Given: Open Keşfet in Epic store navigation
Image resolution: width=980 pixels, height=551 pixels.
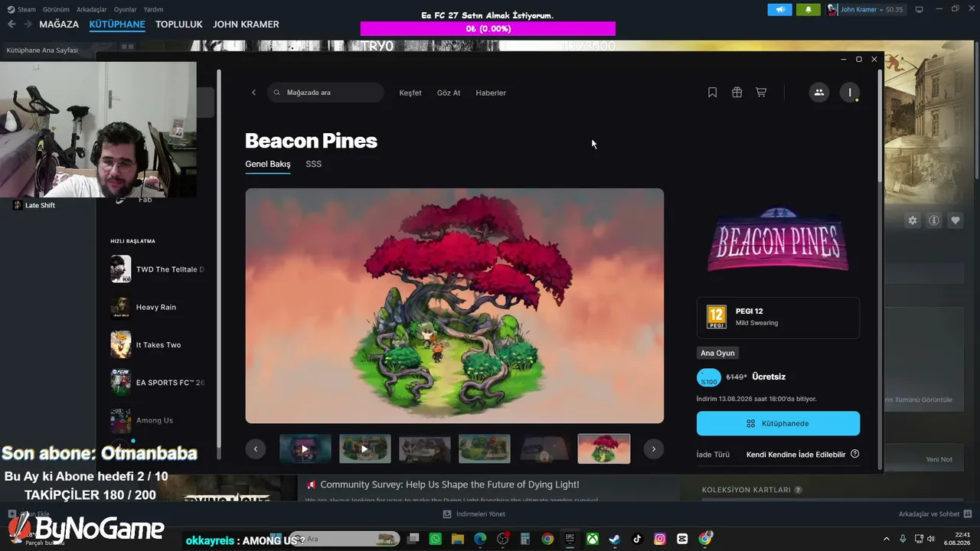Looking at the screenshot, I should (x=410, y=93).
